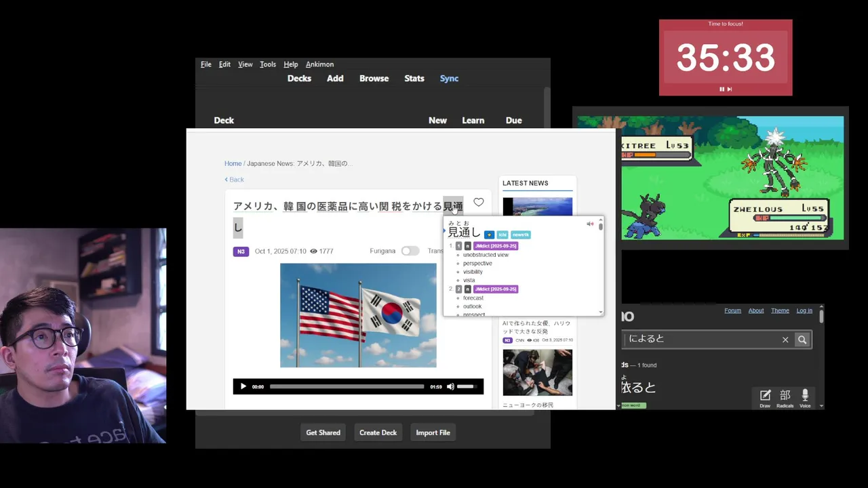Click the 'perspective' definition
Screen dimensions: 868x488
477,263
